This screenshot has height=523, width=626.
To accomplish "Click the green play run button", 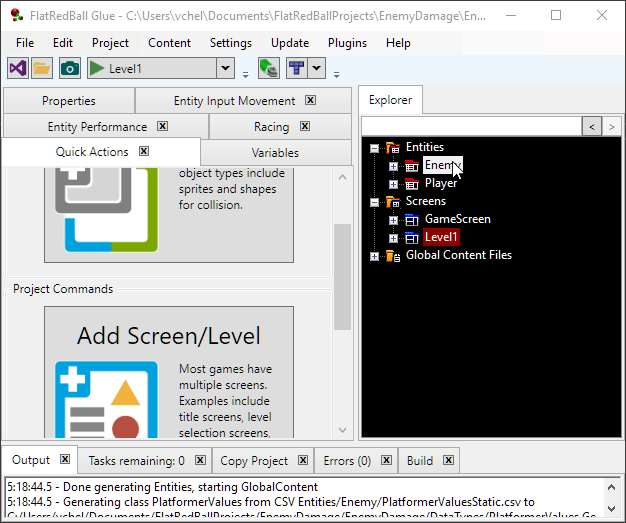I will (97, 68).
